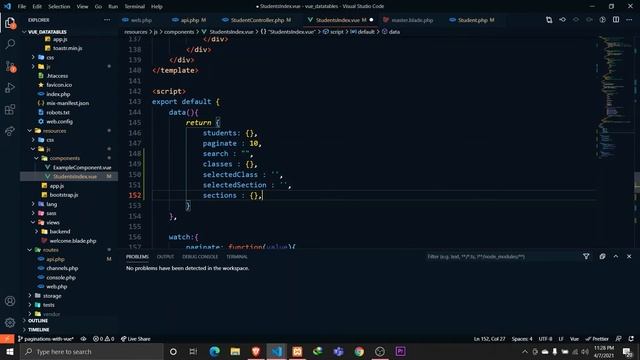Collapse the components folder

pos(64,158)
